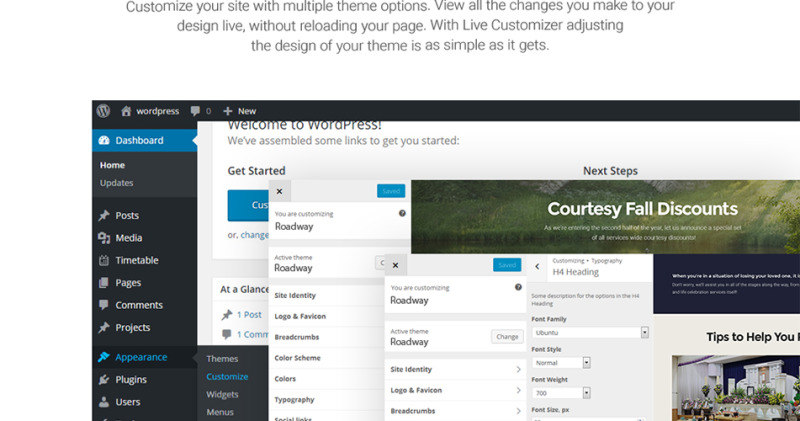Close the back customizer panel
This screenshot has height=421, width=800.
point(280,191)
